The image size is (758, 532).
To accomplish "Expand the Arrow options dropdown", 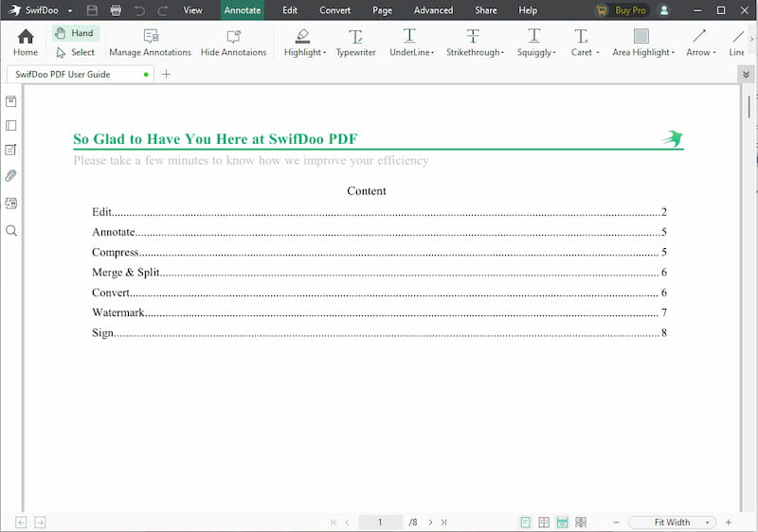I will [x=714, y=52].
